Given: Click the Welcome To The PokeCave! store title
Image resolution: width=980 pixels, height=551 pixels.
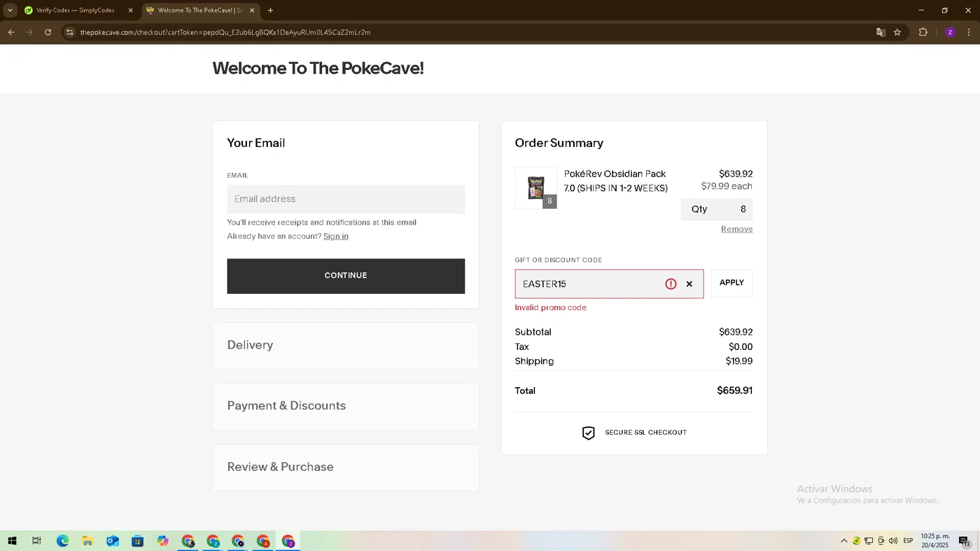Looking at the screenshot, I should [x=318, y=68].
